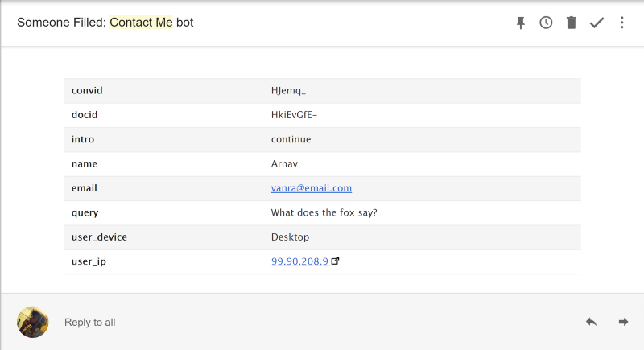Image resolution: width=644 pixels, height=350 pixels.
Task: Click the reply arrow icon
Action: 591,322
